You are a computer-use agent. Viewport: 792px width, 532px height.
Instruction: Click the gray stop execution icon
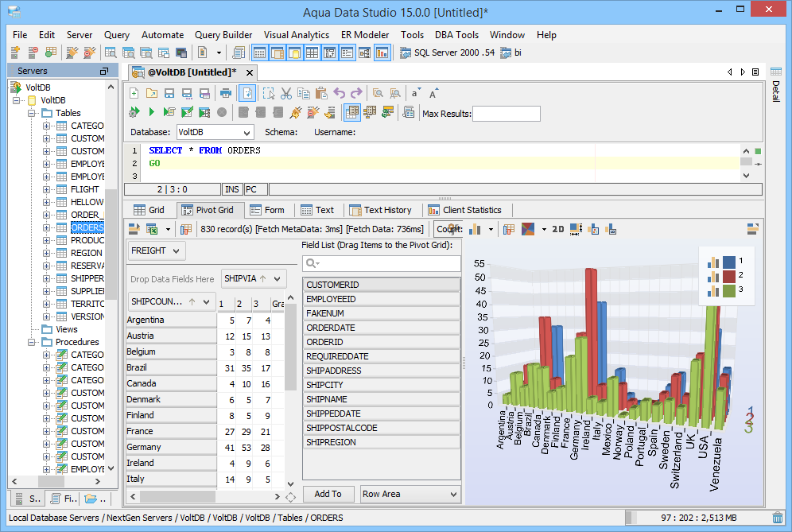click(x=222, y=112)
